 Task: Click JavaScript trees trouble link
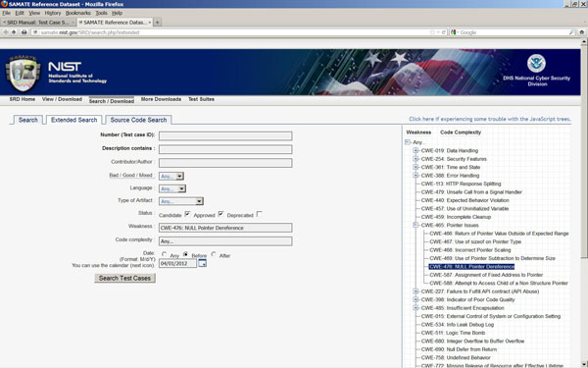pyautogui.click(x=490, y=119)
